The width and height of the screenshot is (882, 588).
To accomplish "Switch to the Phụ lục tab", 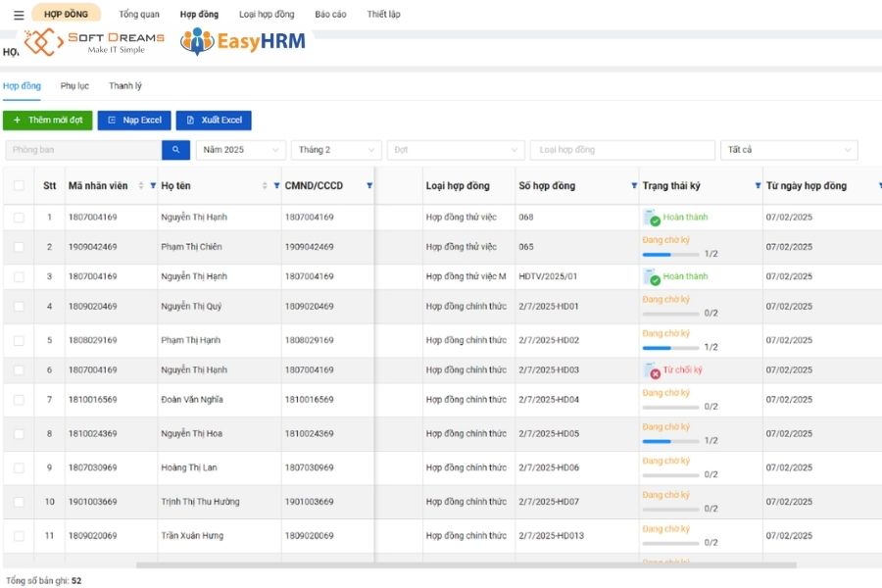I will (74, 86).
